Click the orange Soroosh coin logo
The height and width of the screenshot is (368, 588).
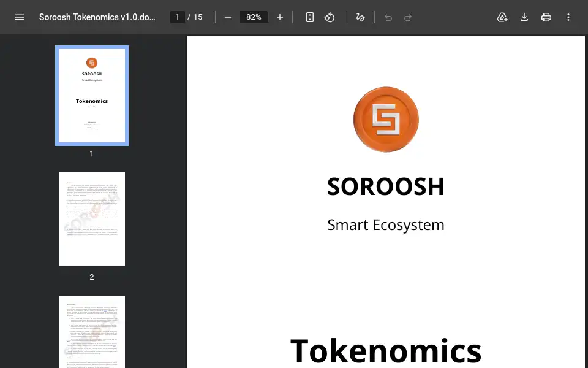386,120
